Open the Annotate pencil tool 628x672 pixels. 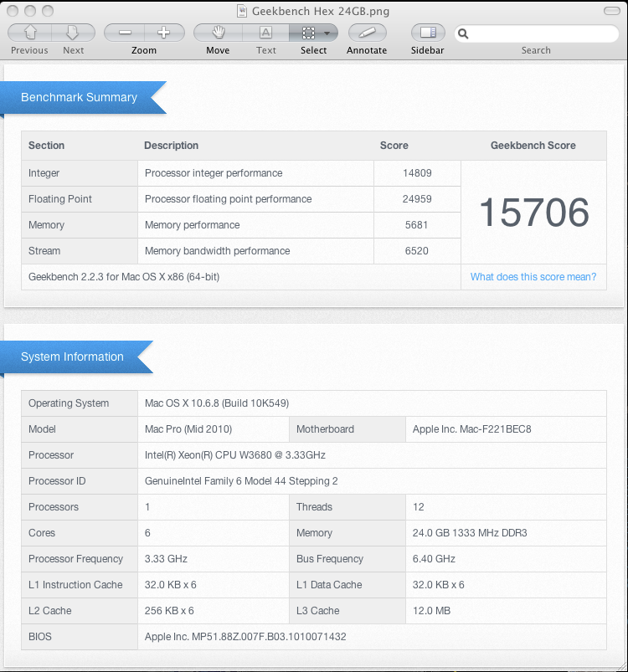(x=368, y=33)
